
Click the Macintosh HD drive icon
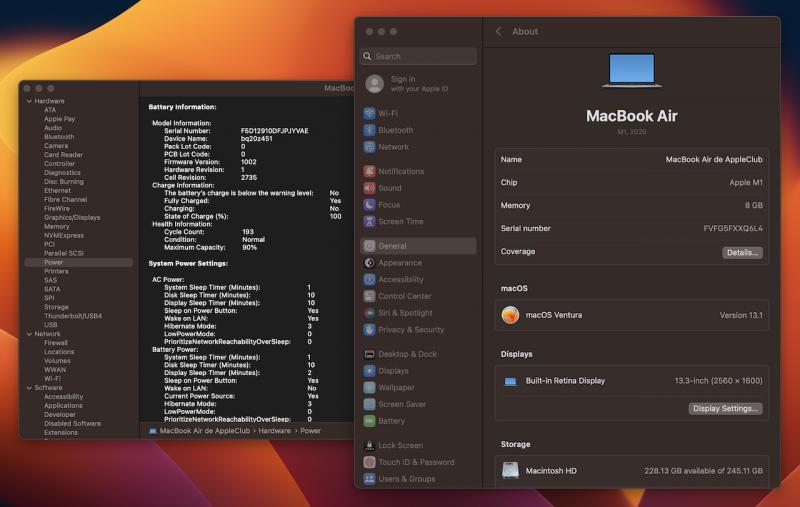point(510,471)
